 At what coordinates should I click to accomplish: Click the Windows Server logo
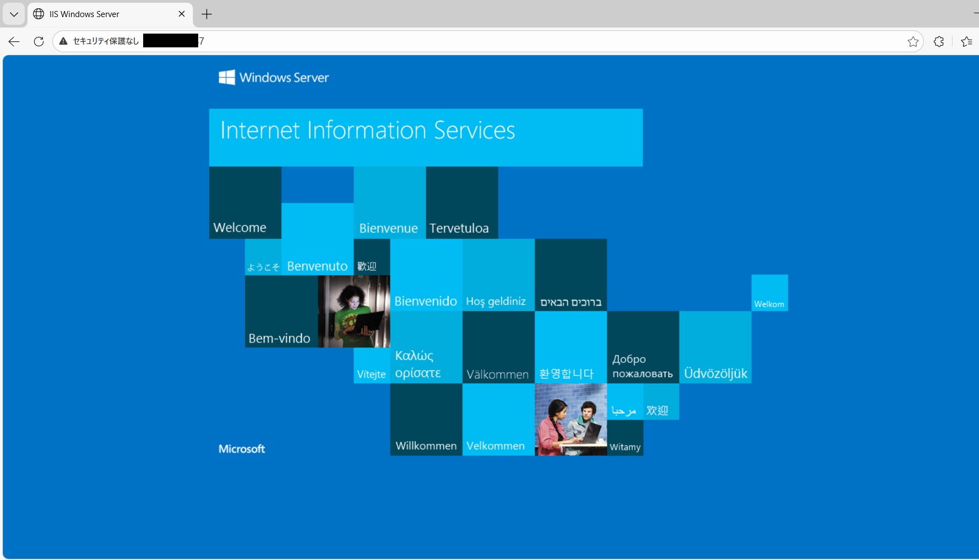(274, 78)
